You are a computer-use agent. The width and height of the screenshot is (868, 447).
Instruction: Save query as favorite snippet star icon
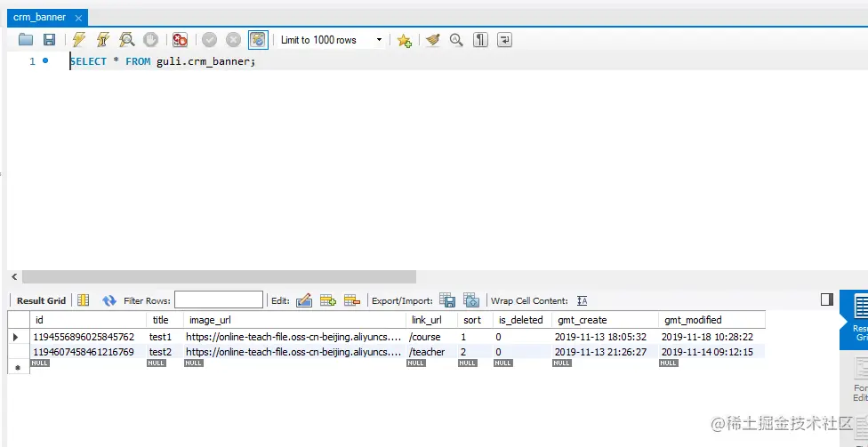[404, 40]
